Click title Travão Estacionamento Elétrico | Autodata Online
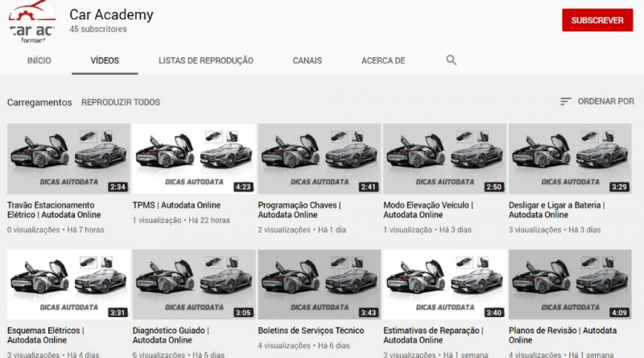 [54, 210]
